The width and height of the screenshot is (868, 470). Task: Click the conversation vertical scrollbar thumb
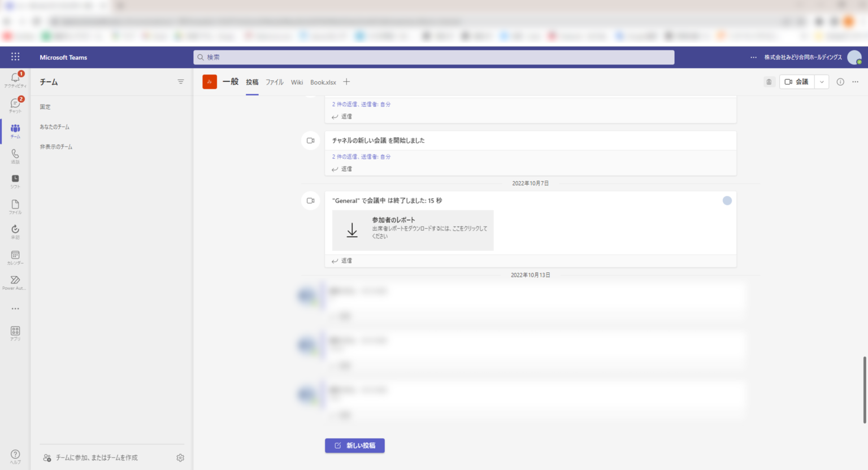(x=865, y=390)
